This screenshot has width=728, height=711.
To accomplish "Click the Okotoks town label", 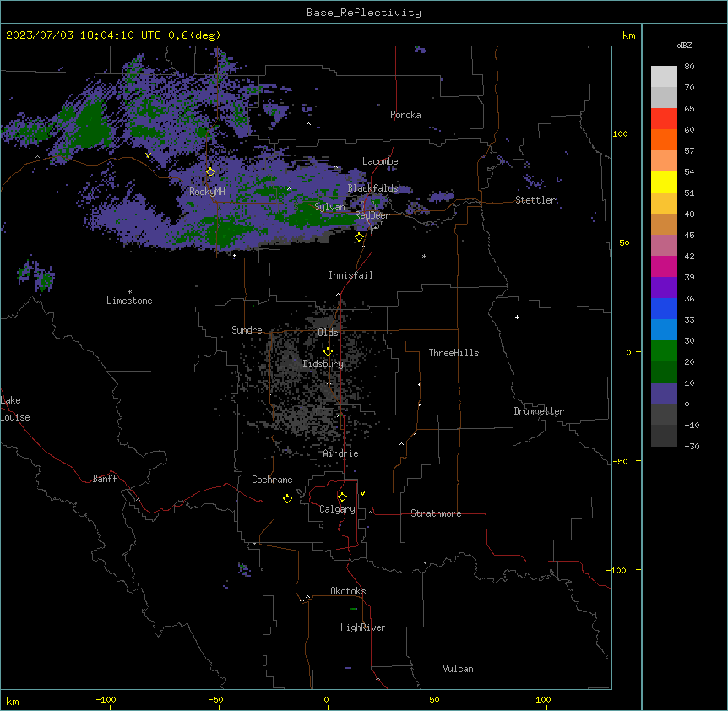I will pos(348,591).
